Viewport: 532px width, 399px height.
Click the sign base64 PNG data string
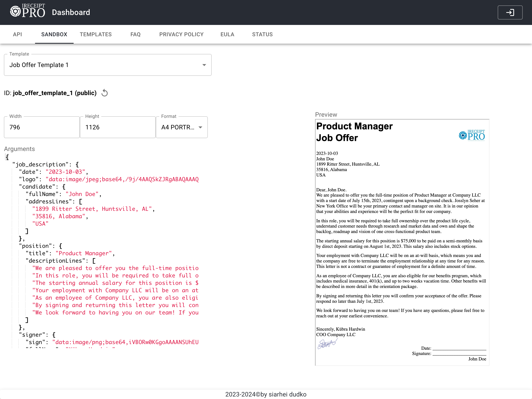pos(126,342)
